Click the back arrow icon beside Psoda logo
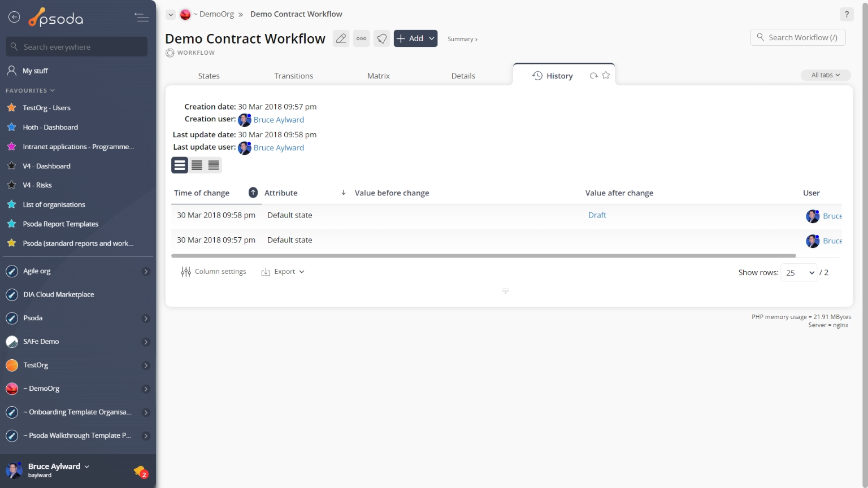Viewport: 868px width, 488px height. (x=14, y=18)
